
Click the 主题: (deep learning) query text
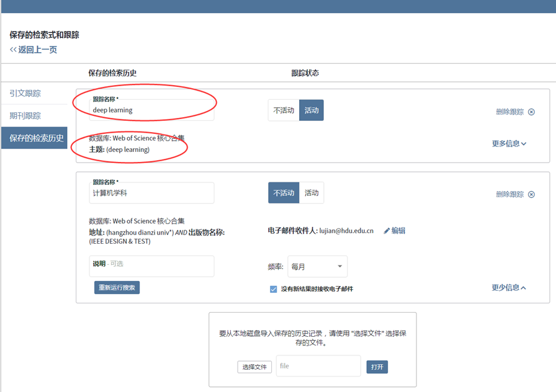(x=119, y=149)
